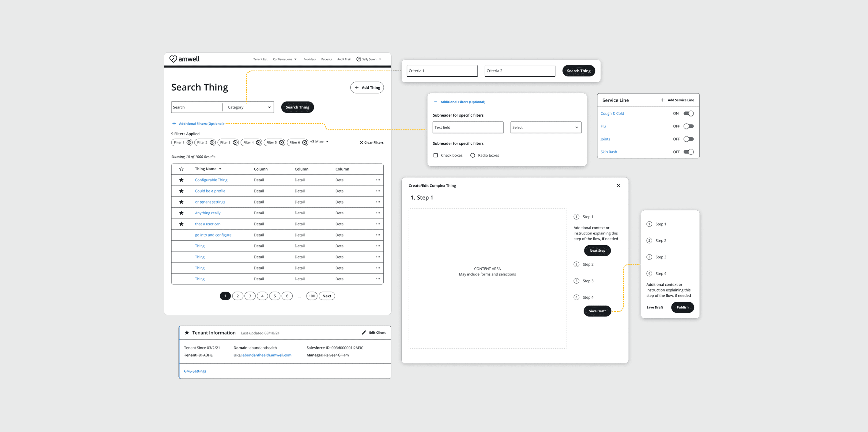The image size is (868, 432).
Task: Open the Category dropdown
Action: pos(249,107)
